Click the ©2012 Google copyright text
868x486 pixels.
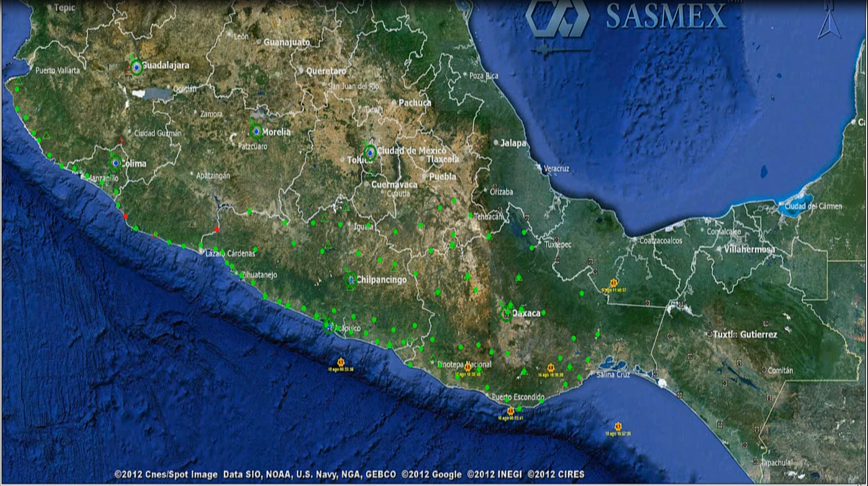pyautogui.click(x=431, y=474)
